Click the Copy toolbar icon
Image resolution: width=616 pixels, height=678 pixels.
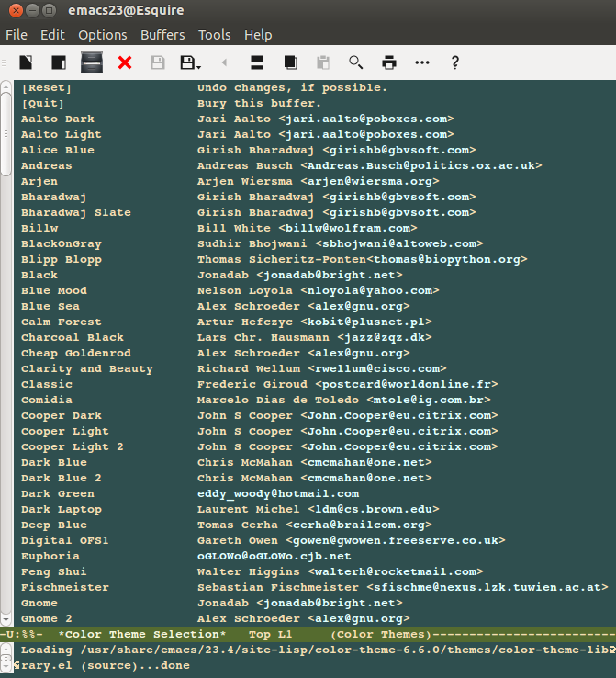tap(290, 62)
